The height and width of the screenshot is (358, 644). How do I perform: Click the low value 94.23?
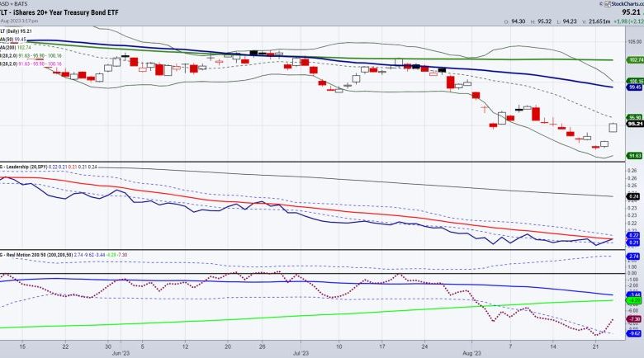coord(570,21)
